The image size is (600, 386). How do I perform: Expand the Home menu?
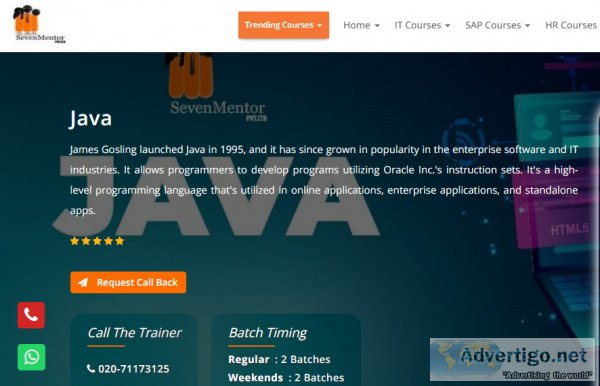(361, 25)
